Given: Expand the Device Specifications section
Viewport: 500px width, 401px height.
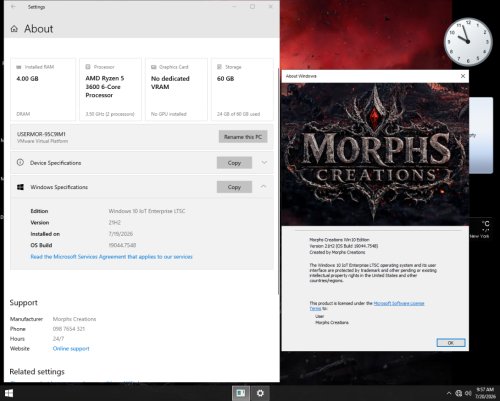Looking at the screenshot, I should coord(264,163).
